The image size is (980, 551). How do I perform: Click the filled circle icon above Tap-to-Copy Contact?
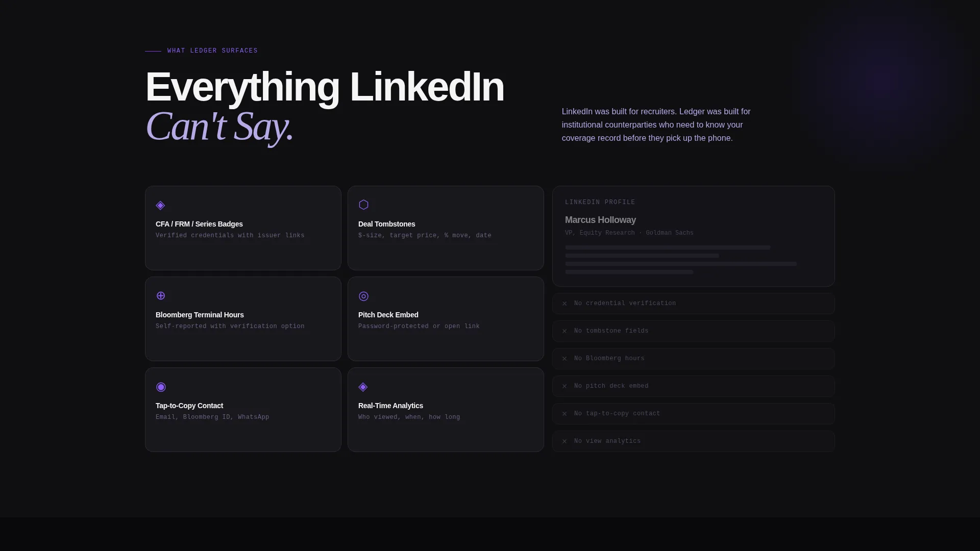[161, 387]
